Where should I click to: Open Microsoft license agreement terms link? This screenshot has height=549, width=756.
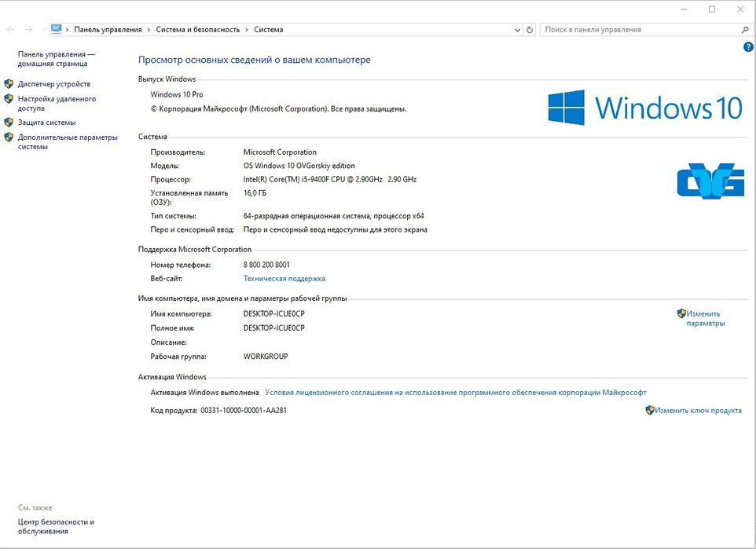[456, 393]
